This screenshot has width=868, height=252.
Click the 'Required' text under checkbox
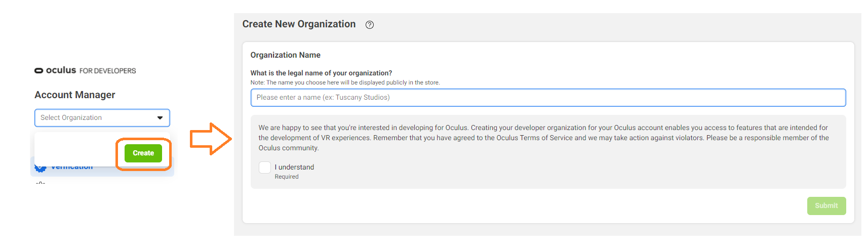(287, 177)
